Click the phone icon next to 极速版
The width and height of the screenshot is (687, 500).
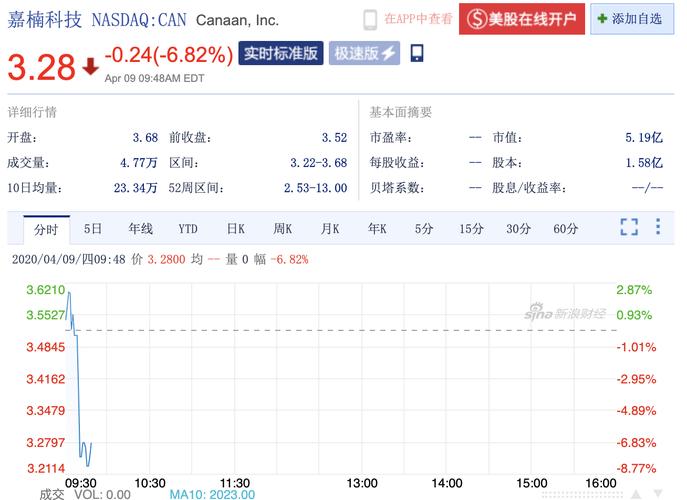pos(417,53)
